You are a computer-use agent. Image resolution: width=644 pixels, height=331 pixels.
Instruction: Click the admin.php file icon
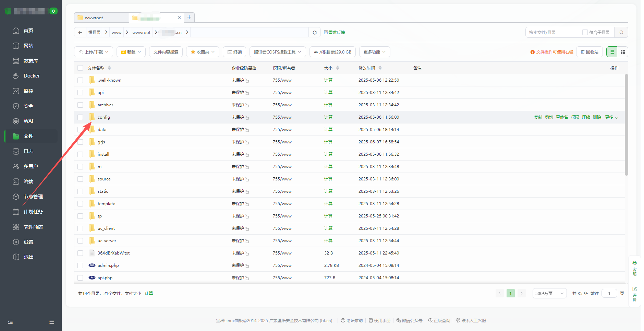pos(92,265)
